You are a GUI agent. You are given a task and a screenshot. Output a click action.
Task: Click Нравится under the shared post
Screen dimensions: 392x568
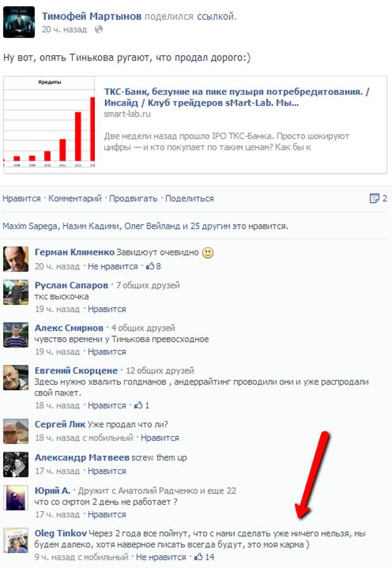(21, 199)
